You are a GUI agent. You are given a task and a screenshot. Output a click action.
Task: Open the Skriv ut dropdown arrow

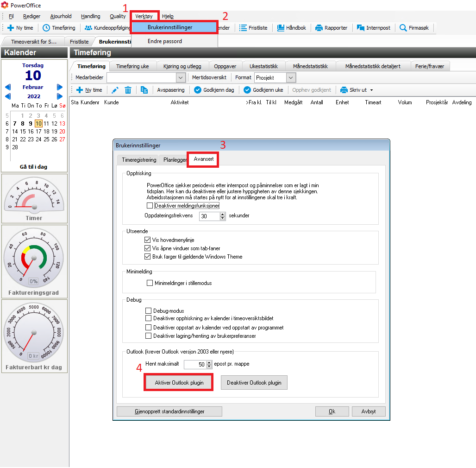tap(371, 90)
